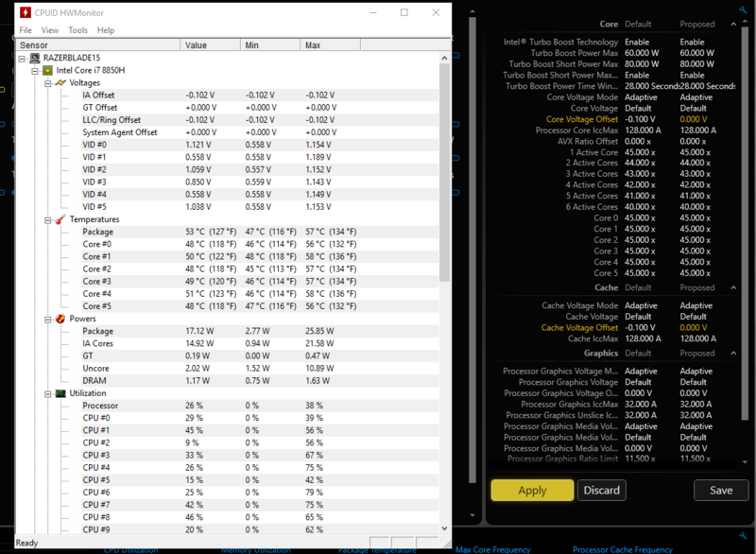756x554 pixels.
Task: Select the DRAM power row
Action: (x=260, y=380)
